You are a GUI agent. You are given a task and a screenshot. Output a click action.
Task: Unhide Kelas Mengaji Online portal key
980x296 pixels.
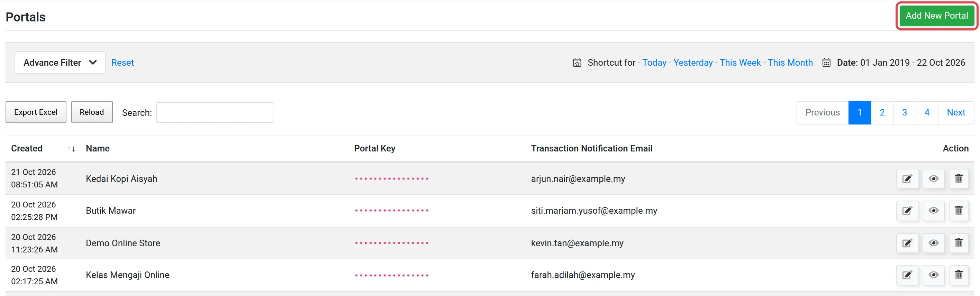click(933, 275)
